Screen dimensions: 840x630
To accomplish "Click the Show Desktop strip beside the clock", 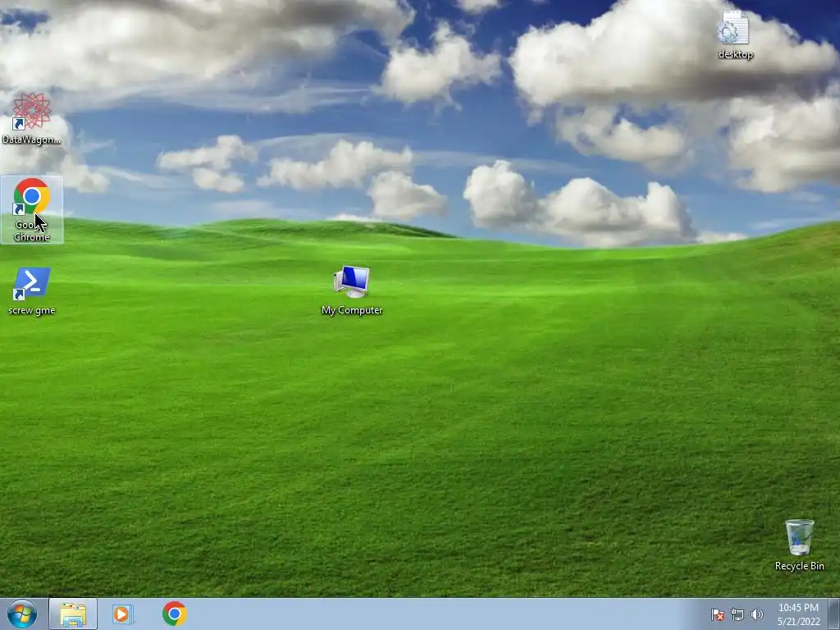I will coord(834,614).
